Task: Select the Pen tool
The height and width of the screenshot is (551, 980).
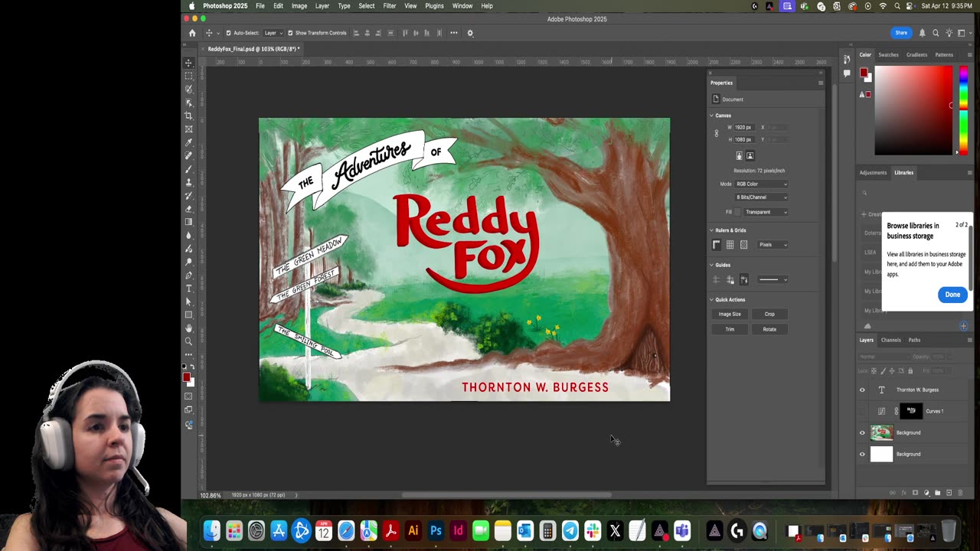Action: tap(188, 275)
